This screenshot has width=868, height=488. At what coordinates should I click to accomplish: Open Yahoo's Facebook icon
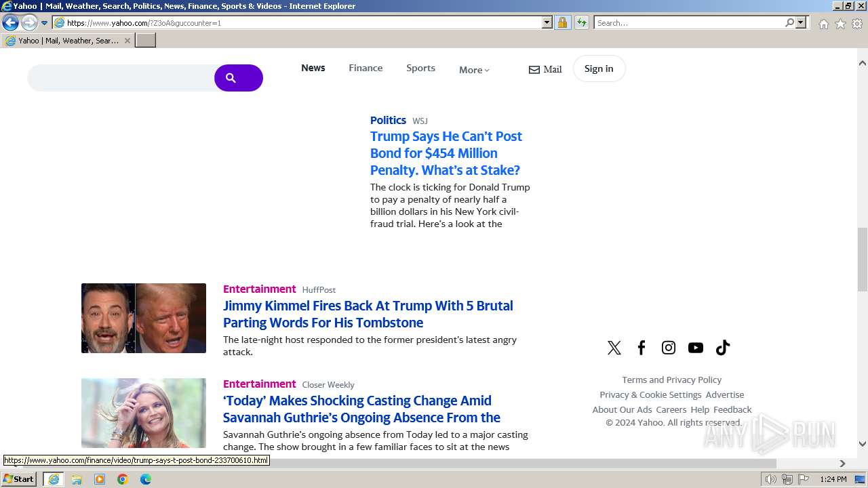pyautogui.click(x=642, y=348)
